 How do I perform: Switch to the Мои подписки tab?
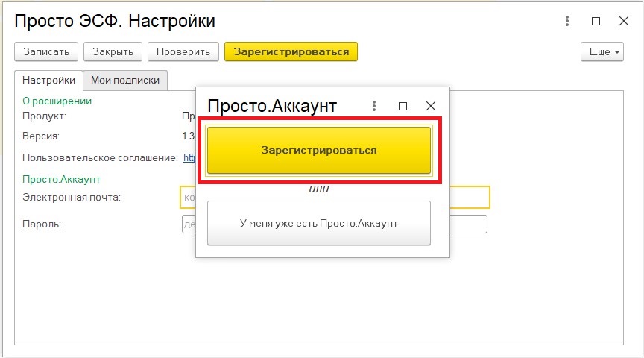coord(125,80)
